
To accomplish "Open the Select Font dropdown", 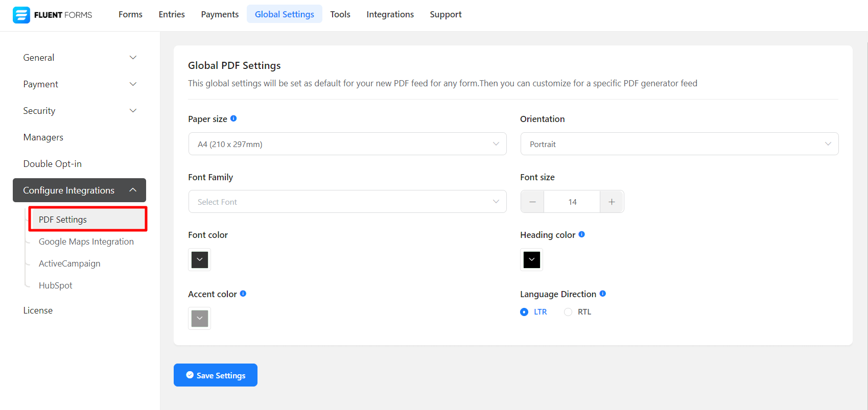I will (x=347, y=202).
